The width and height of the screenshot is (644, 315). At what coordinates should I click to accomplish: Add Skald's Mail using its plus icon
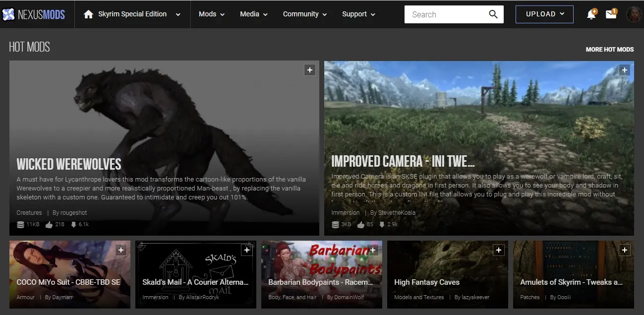click(247, 251)
